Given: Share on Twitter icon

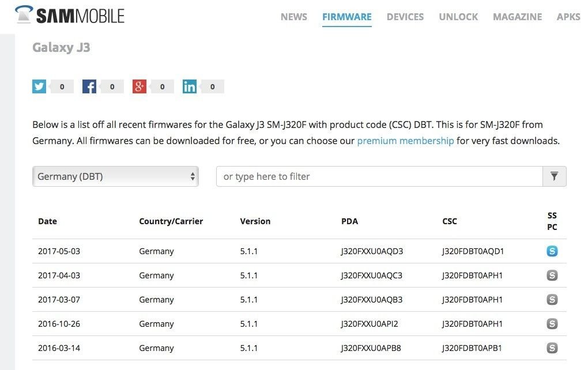Looking at the screenshot, I should point(39,86).
